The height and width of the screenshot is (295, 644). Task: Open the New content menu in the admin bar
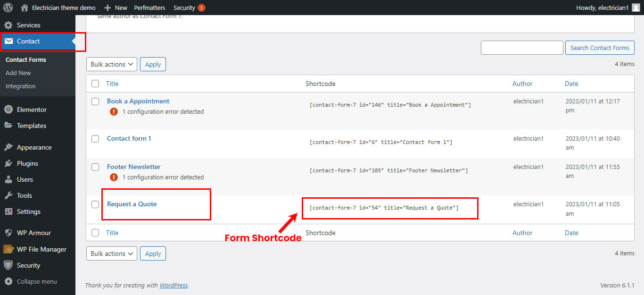point(116,8)
